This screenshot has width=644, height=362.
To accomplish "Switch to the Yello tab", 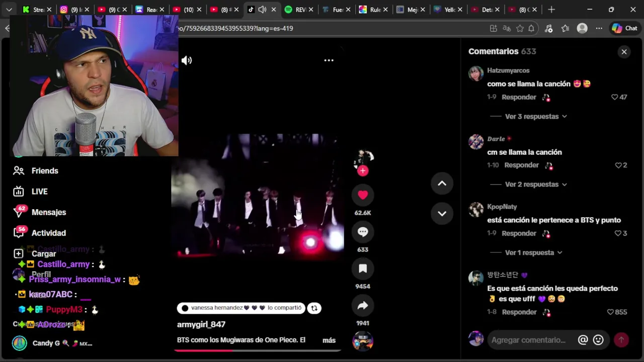I will pos(449,10).
